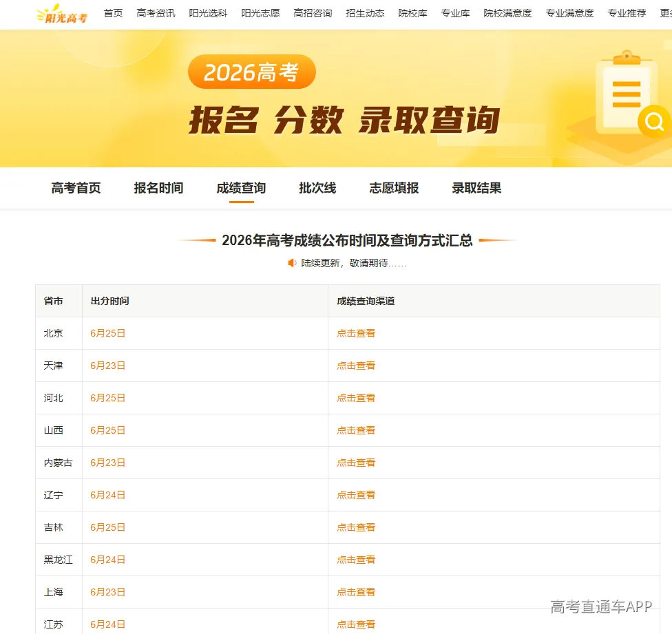Switch to the 高考首页 tab
Viewport: 672px width, 634px height.
76,188
